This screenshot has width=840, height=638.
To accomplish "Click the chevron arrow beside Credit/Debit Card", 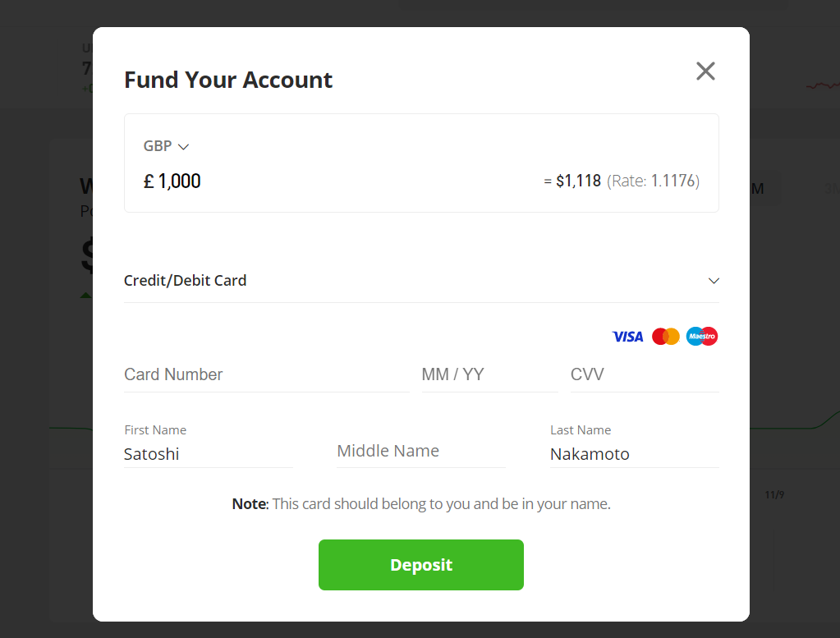I will click(713, 281).
